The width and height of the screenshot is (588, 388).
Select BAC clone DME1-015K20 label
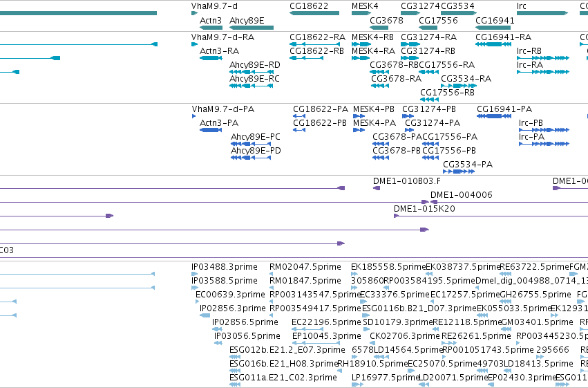point(424,209)
